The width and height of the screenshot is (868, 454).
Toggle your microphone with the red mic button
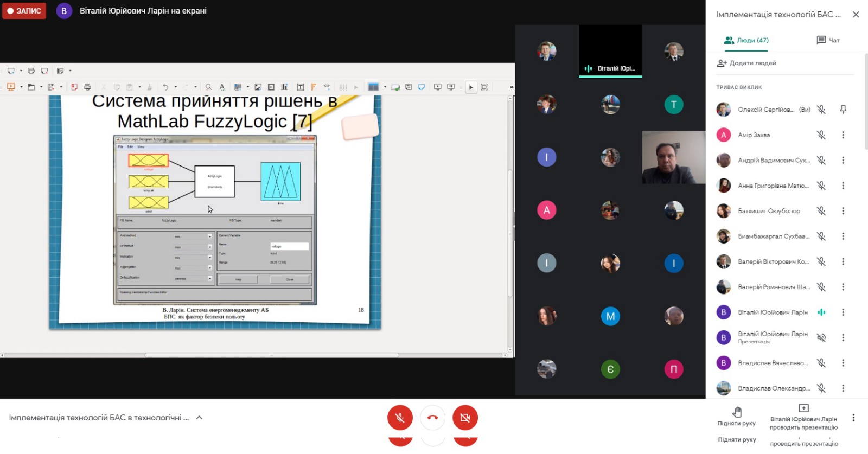coord(400,418)
